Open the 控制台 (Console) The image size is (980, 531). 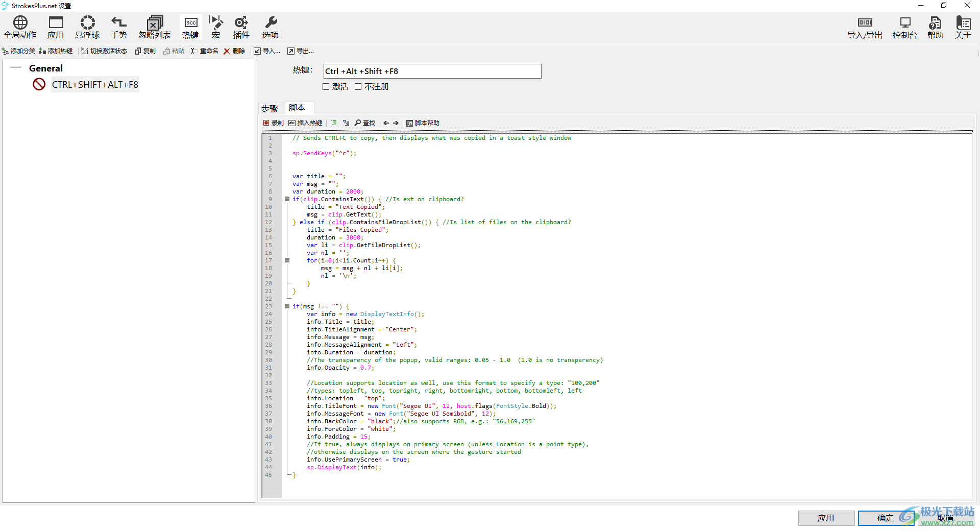tap(905, 28)
